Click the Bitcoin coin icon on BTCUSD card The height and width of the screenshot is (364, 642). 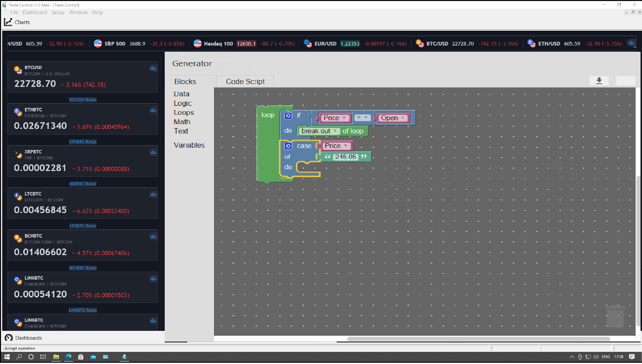click(x=18, y=70)
